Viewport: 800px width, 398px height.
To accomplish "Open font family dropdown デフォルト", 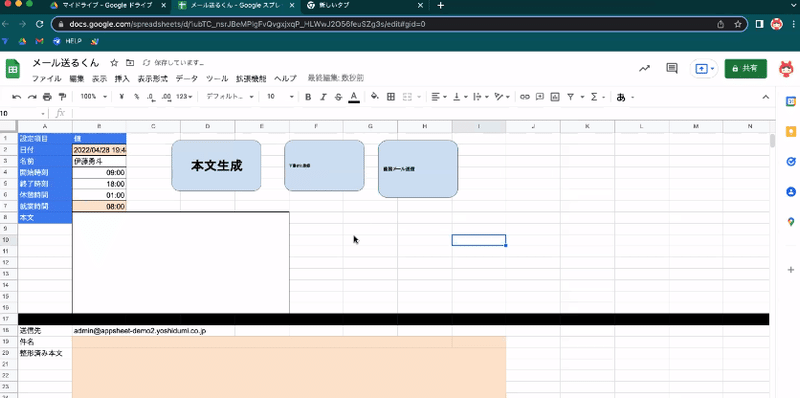I will pyautogui.click(x=230, y=97).
